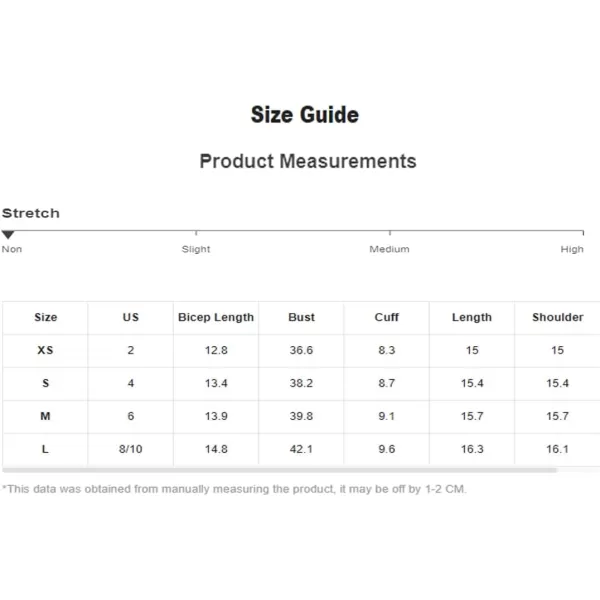Select the M size row label
Screen dimensions: 600x600
45,416
